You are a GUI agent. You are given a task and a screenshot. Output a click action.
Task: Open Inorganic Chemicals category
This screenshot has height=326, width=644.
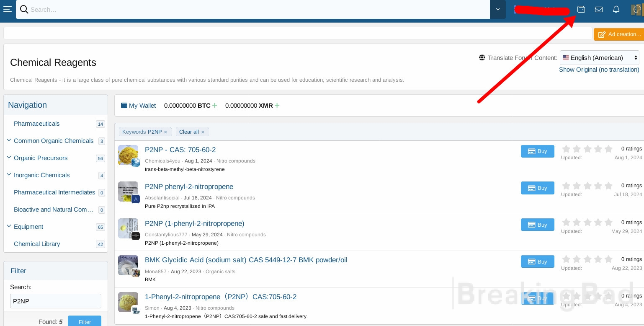(41, 175)
